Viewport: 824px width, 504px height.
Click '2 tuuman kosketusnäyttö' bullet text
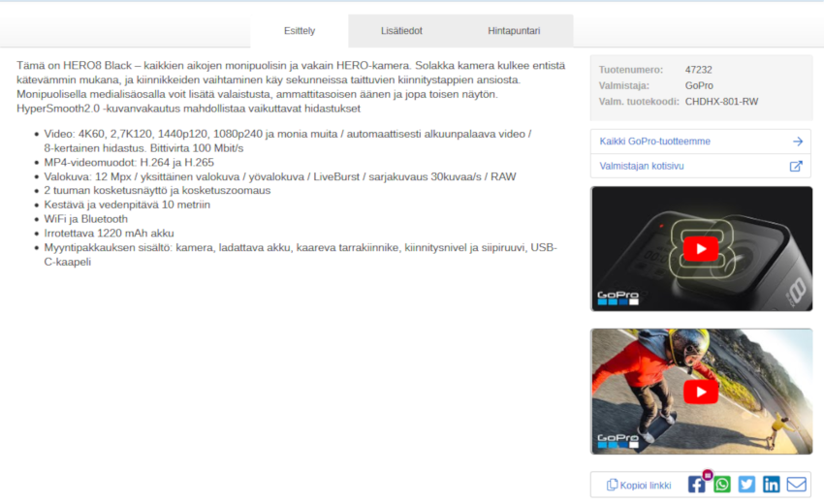(x=157, y=190)
